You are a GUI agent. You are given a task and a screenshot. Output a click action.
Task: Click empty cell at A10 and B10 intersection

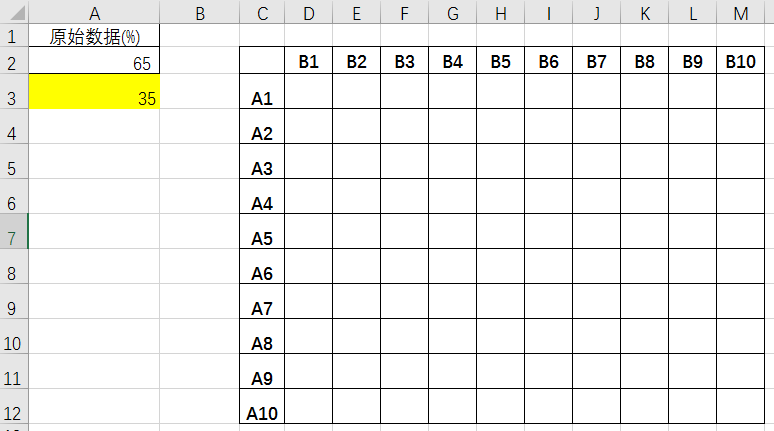(x=740, y=406)
